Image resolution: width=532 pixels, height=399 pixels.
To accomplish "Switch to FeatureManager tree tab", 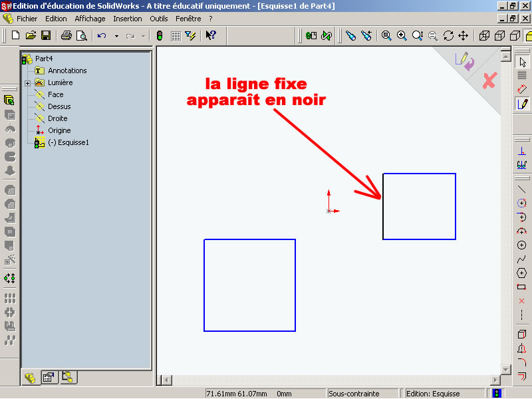I will [30, 378].
